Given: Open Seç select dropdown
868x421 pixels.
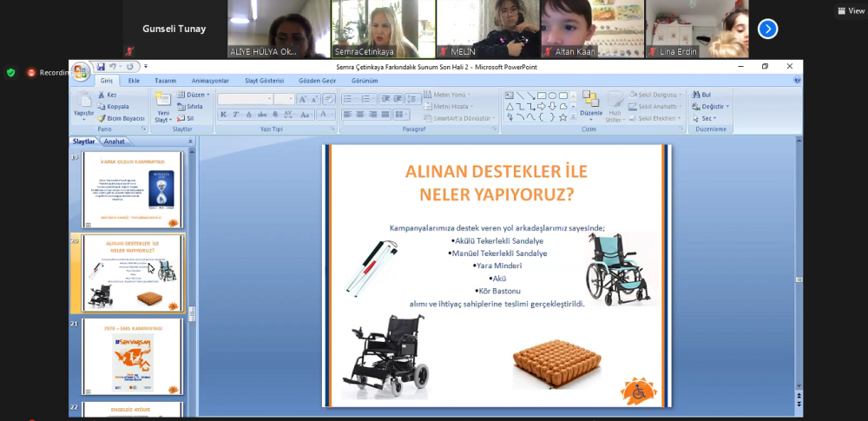Looking at the screenshot, I should (x=705, y=118).
